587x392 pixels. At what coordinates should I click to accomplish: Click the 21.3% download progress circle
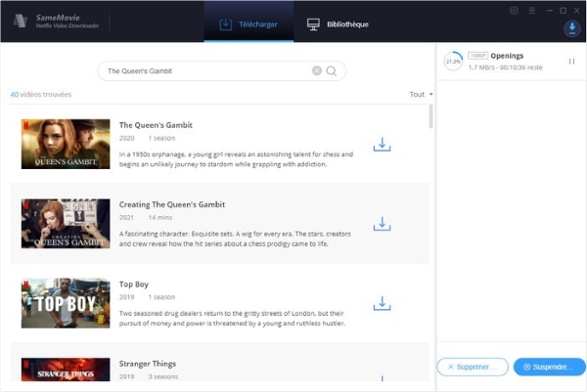click(453, 62)
